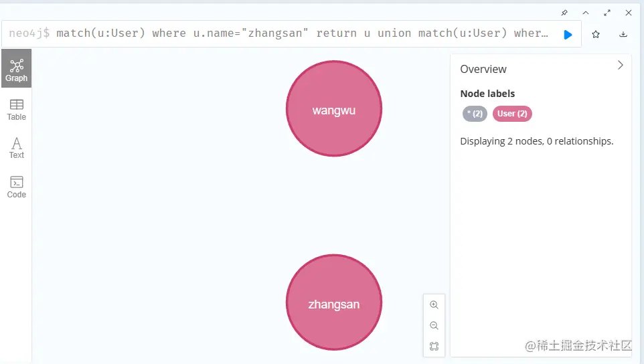This screenshot has height=364, width=644.
Task: Switch to the Table view
Action: click(x=16, y=109)
